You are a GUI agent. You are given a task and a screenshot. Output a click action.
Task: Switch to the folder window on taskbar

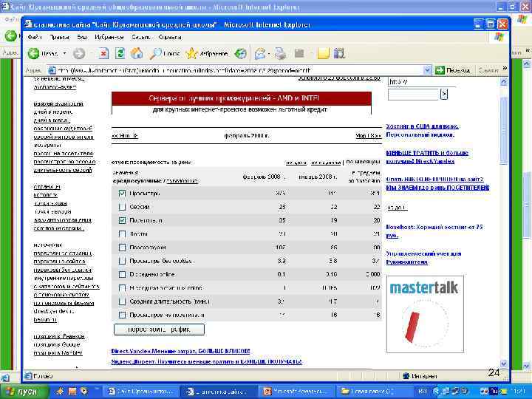374,392
